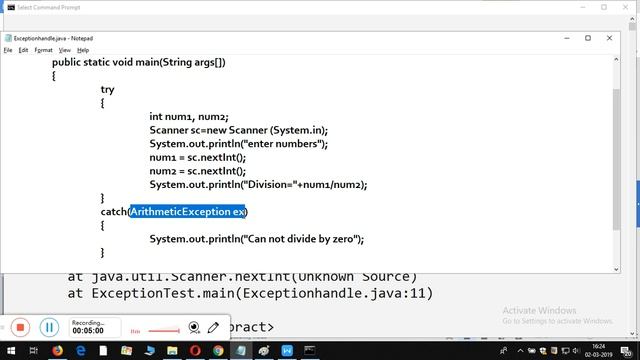Viewport: 640px width, 360px height.
Task: Open network status tray icon
Action: 565,351
